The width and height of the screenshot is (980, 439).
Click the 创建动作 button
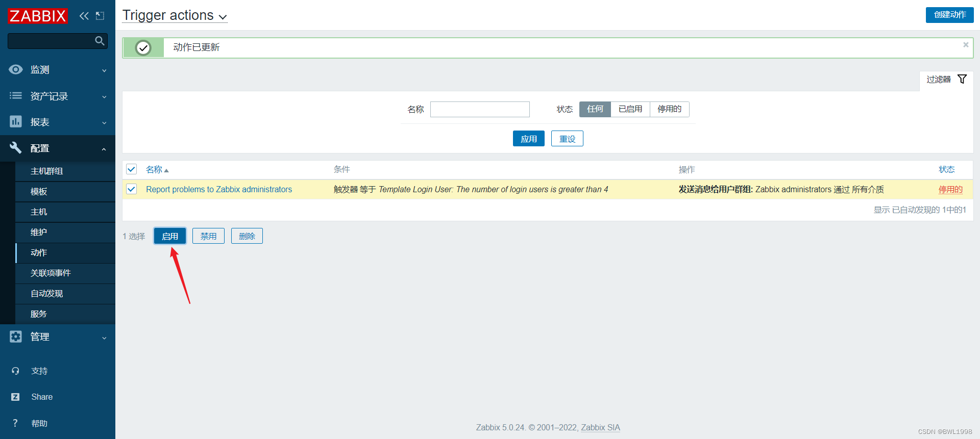coord(949,15)
